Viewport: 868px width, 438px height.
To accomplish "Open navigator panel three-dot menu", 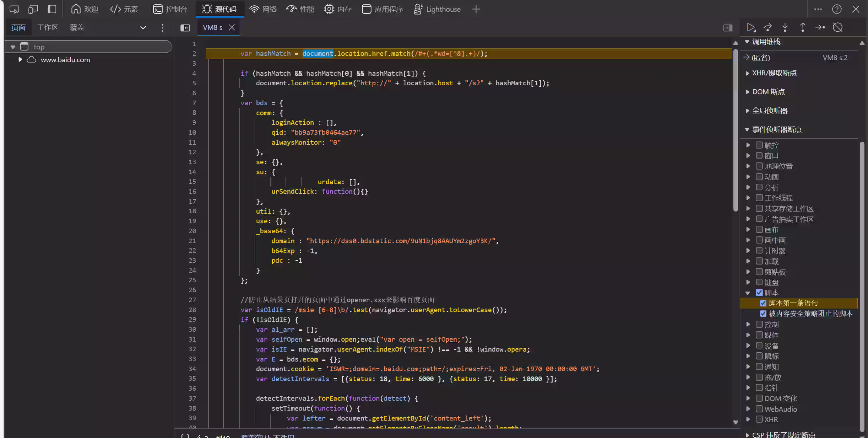I will click(x=162, y=28).
